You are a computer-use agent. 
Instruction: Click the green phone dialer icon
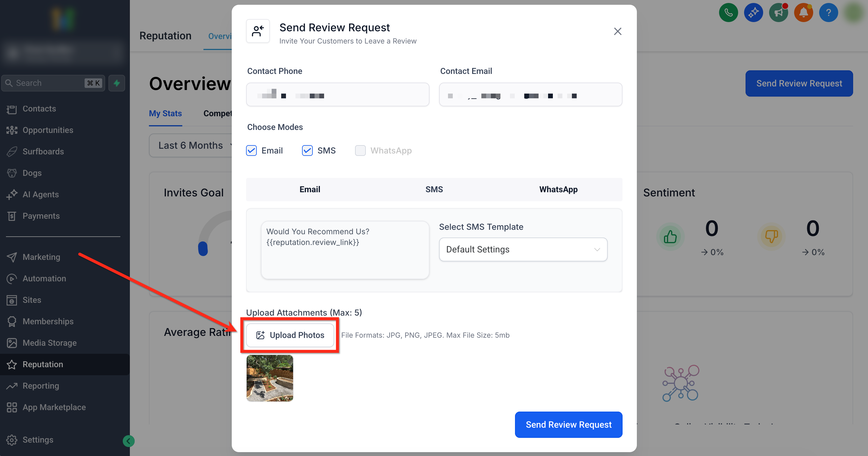(728, 13)
